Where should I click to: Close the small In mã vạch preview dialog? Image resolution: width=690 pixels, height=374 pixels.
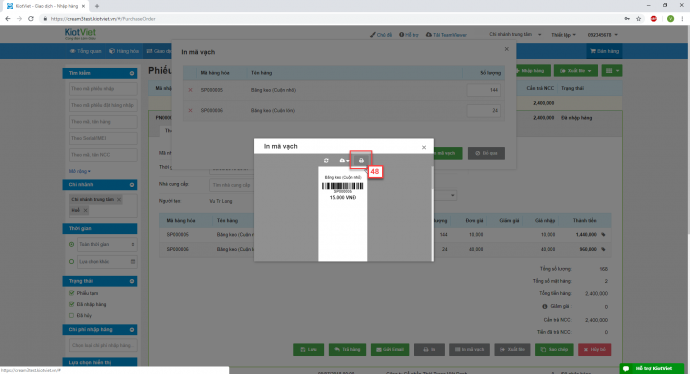click(x=424, y=147)
